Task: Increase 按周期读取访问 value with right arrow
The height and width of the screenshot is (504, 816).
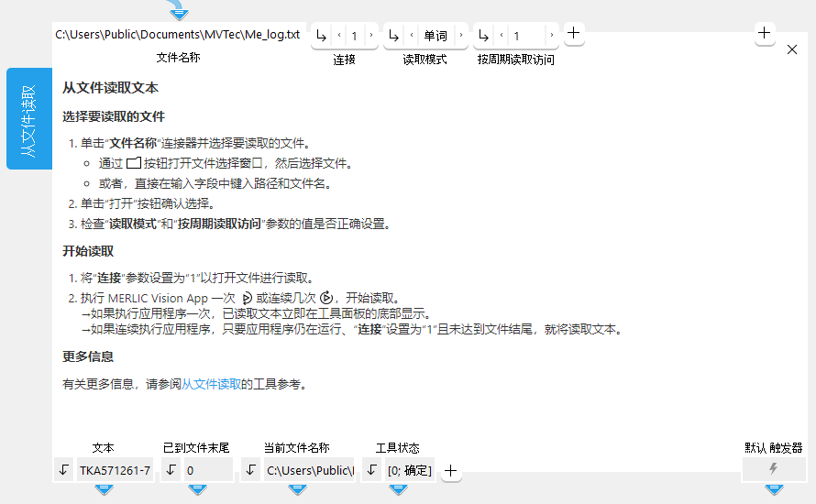Action: click(x=551, y=36)
